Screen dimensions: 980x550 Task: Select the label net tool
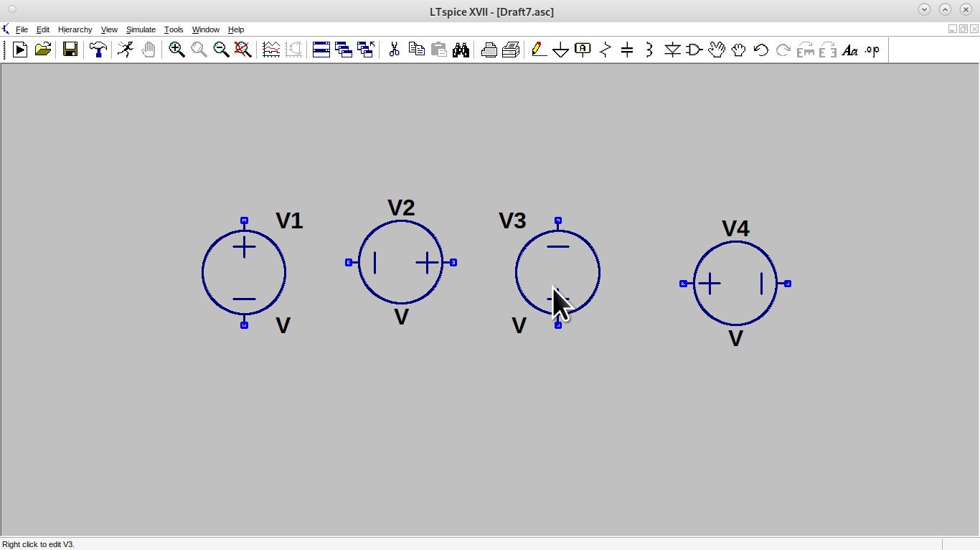tap(583, 50)
